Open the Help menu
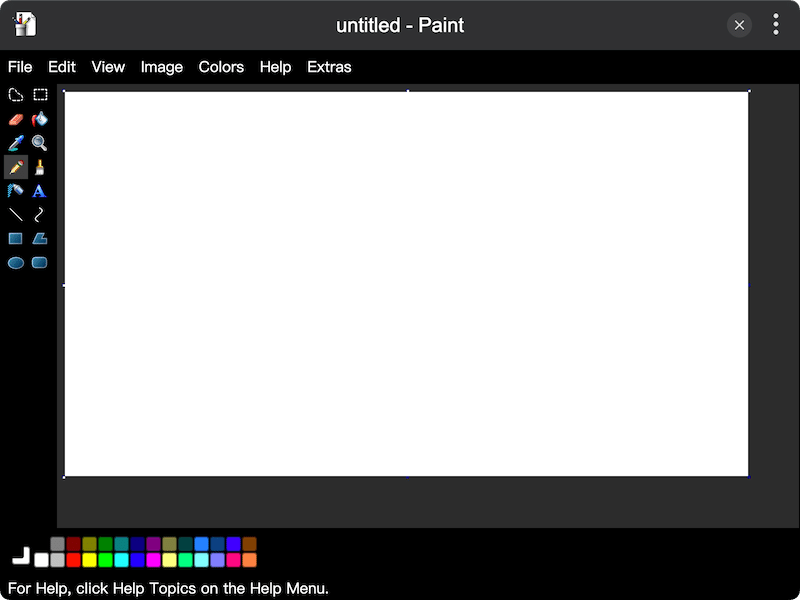The width and height of the screenshot is (800, 600). pyautogui.click(x=276, y=67)
